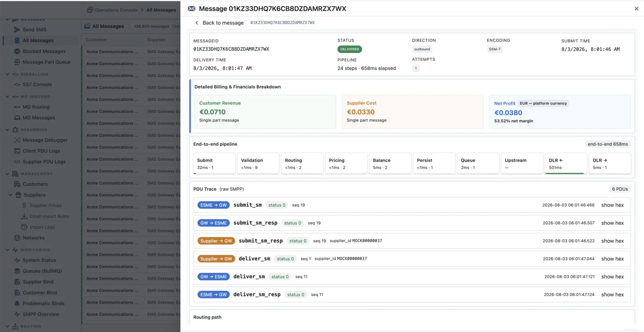Open SS7 Console icon
The height and width of the screenshot is (332, 644).
pos(17,85)
